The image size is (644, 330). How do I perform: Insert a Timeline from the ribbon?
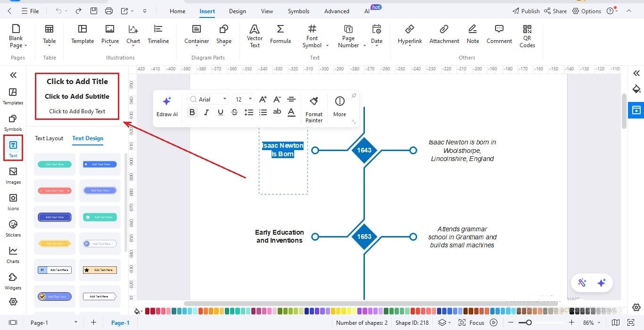tap(158, 34)
